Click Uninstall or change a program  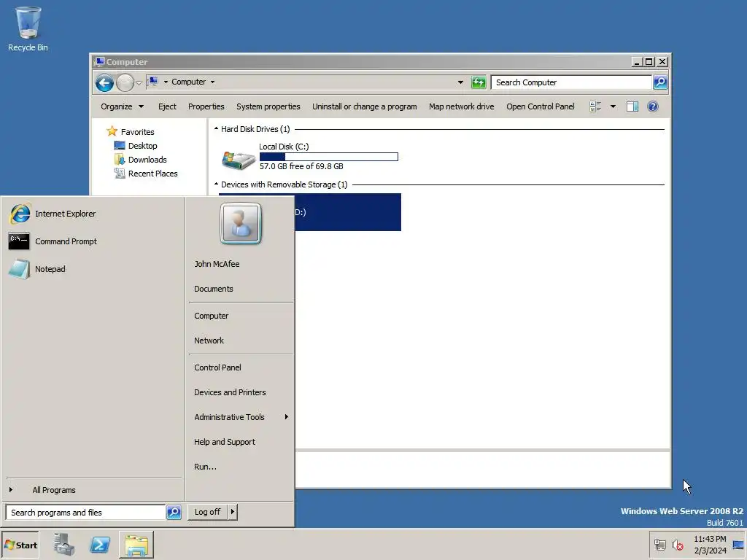tap(365, 106)
